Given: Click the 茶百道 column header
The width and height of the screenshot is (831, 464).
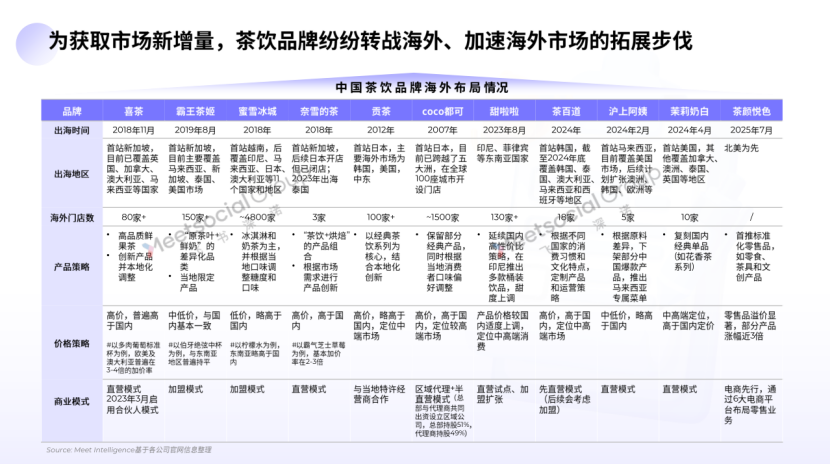Looking at the screenshot, I should (x=566, y=111).
